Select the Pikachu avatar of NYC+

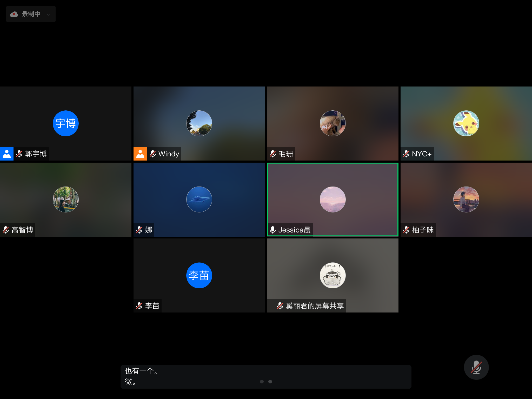pos(466,123)
